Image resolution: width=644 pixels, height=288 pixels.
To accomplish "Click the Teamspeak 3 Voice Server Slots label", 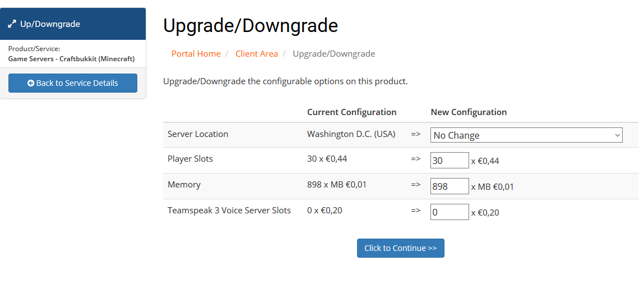I will point(229,211).
